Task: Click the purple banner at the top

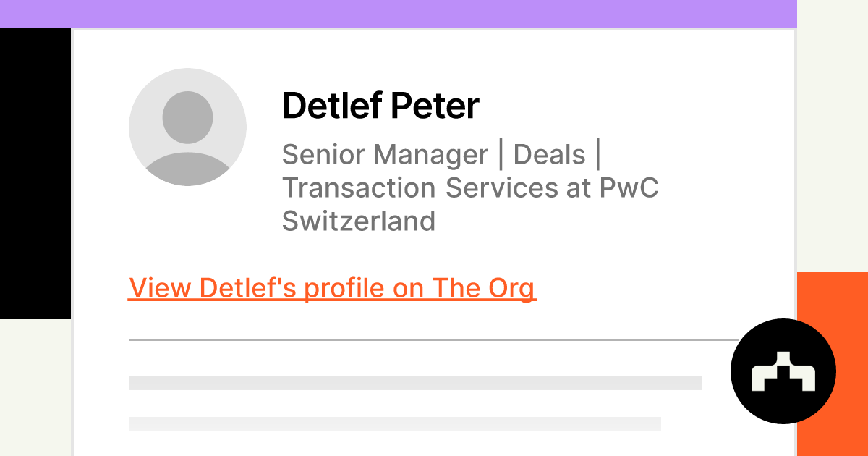Action: [x=398, y=13]
